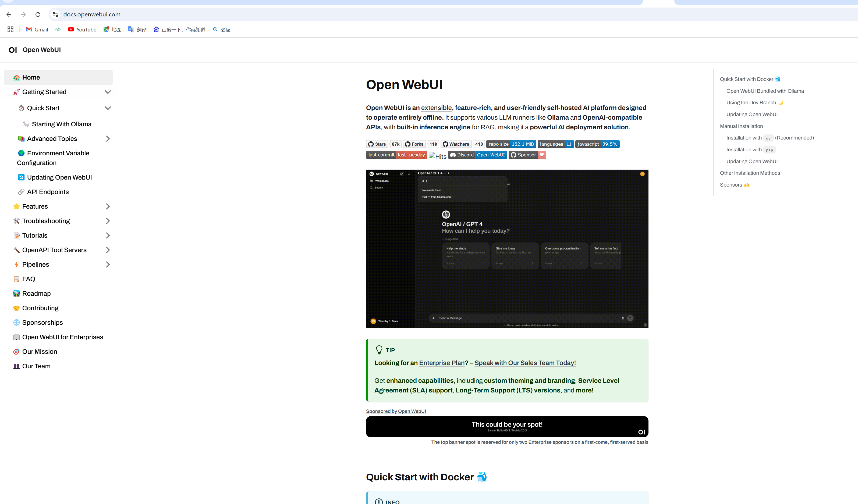
Task: Collapse the Getting Started section chevron
Action: coord(108,92)
